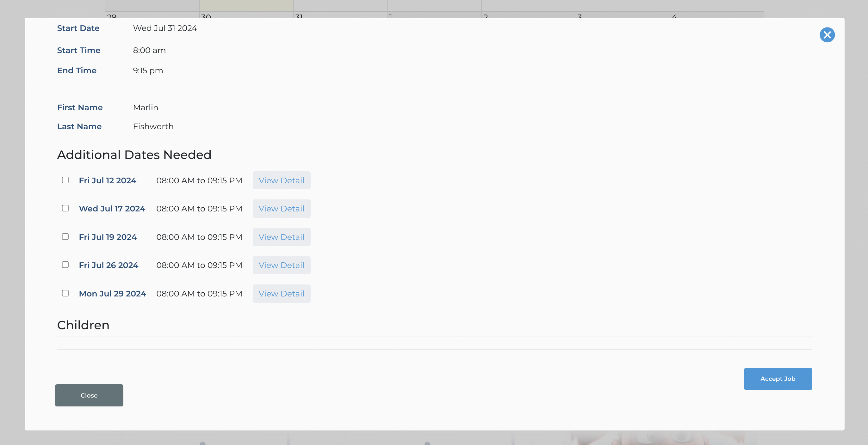
Task: Click the End Time field label
Action: tap(77, 71)
